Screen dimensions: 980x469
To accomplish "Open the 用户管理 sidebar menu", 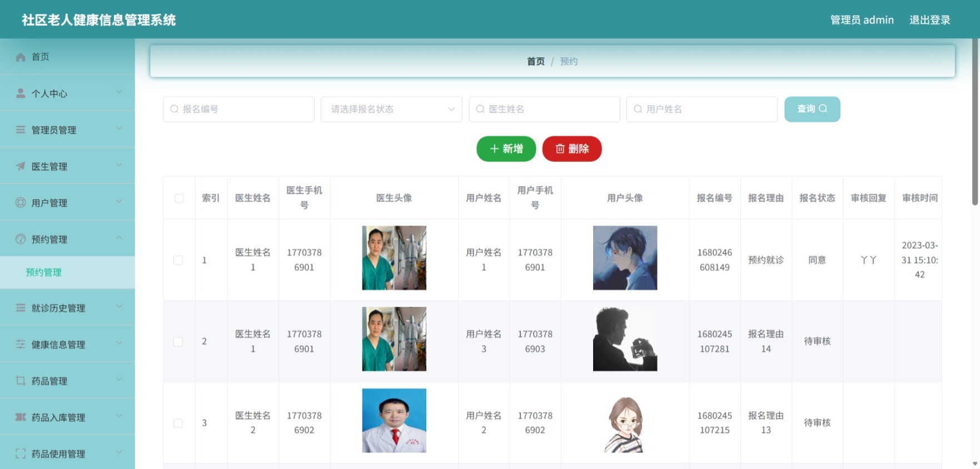I will point(67,202).
